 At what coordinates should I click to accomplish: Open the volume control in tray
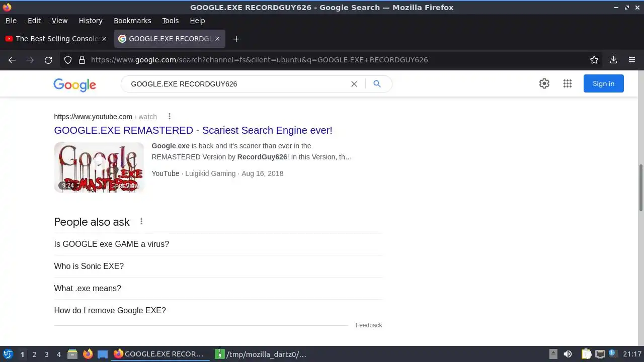pyautogui.click(x=568, y=354)
